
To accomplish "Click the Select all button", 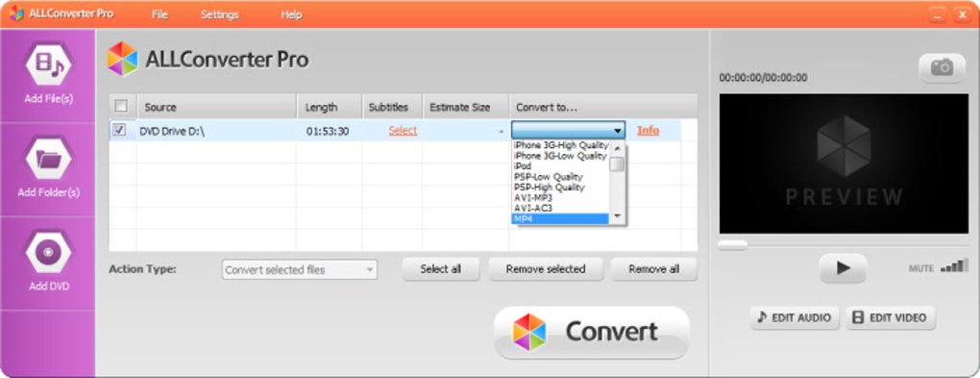I will 441,269.
